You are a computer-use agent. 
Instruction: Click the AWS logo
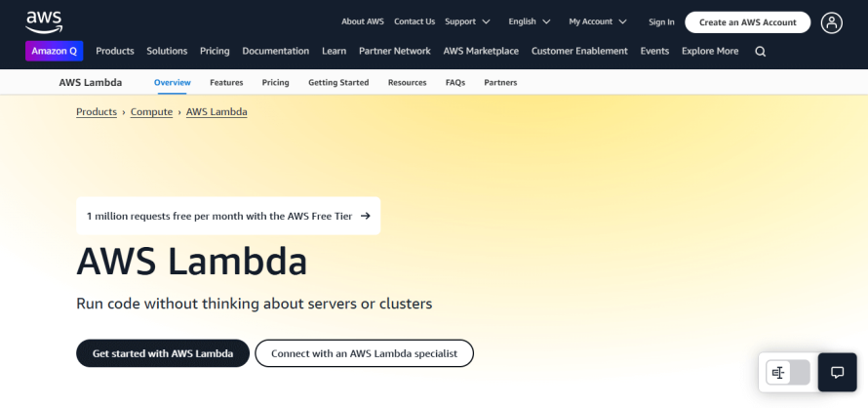44,22
